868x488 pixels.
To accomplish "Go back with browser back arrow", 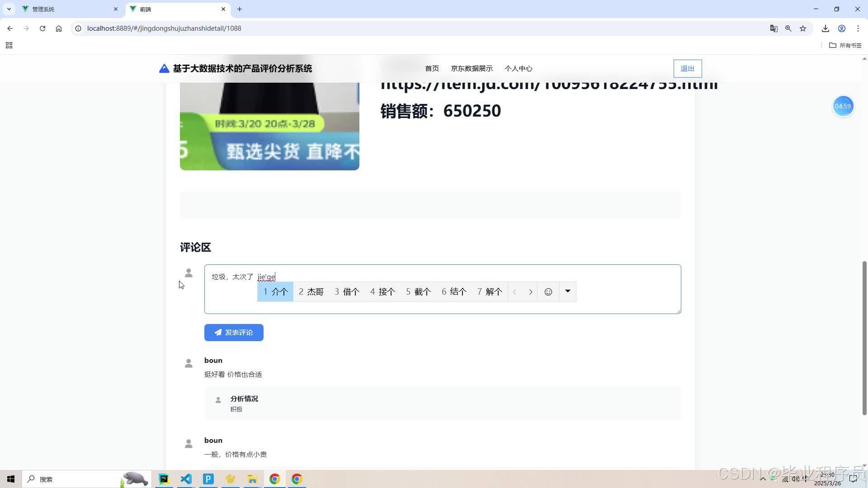I will pos(10,28).
